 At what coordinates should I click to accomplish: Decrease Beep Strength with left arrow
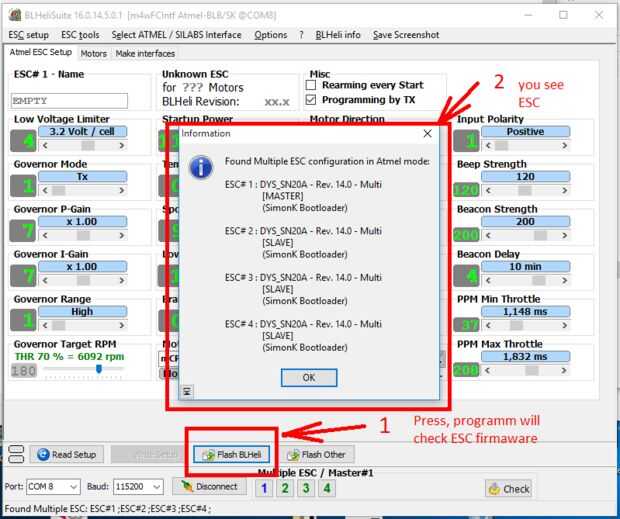488,191
